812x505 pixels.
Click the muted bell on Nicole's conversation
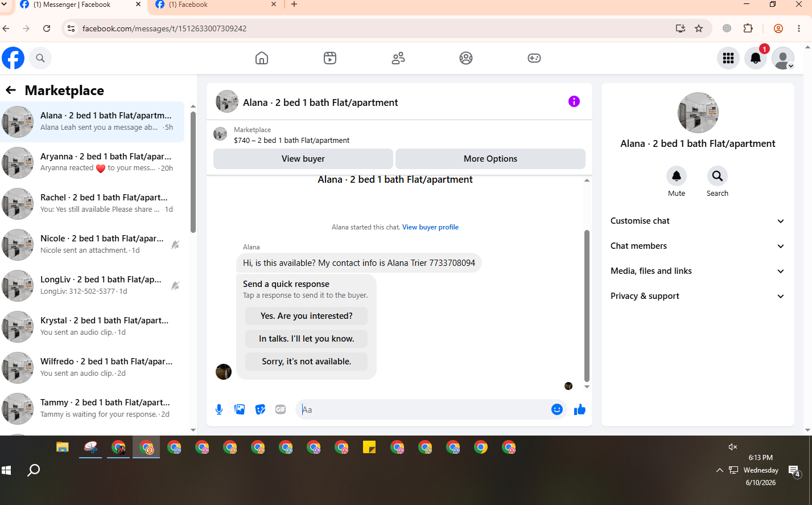pyautogui.click(x=175, y=245)
